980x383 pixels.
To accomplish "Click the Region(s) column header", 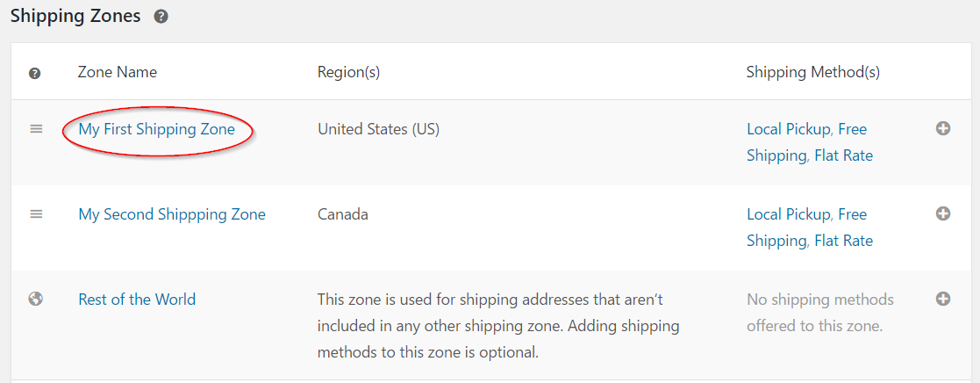I will point(349,73).
